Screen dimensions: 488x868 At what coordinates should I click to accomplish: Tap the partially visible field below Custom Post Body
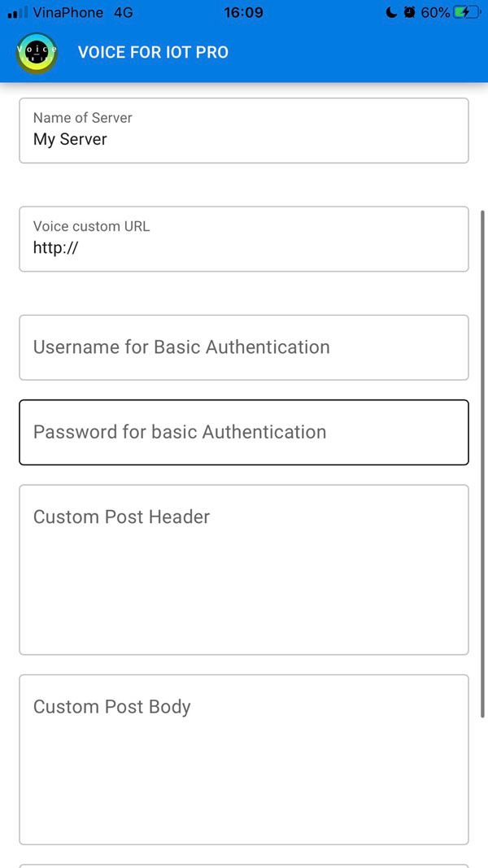click(x=244, y=865)
